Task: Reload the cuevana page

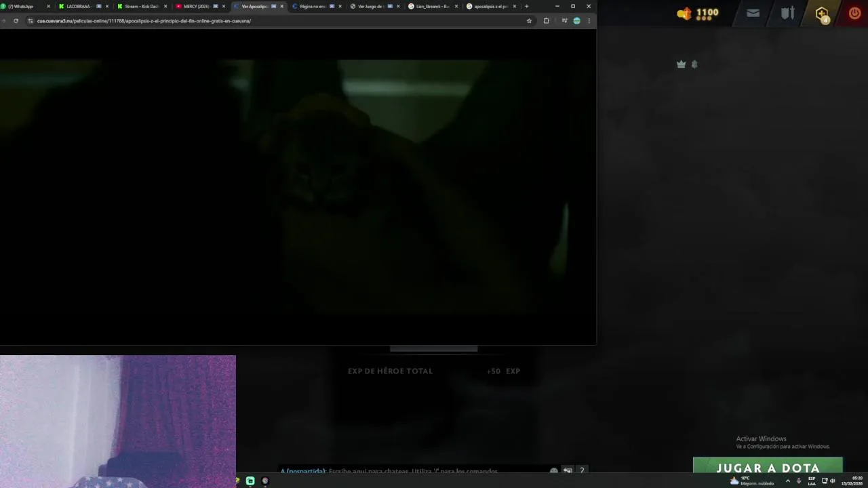Action: [x=16, y=21]
